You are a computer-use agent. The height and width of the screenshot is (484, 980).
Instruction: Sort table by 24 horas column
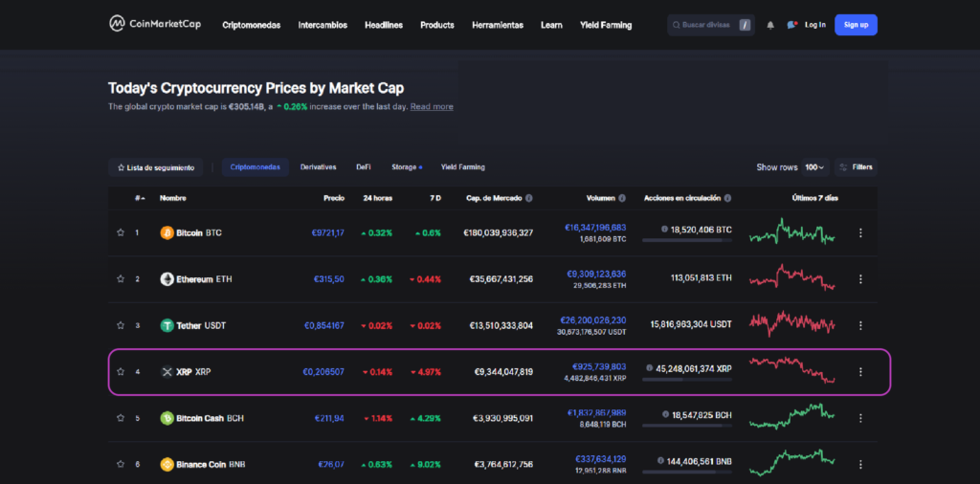tap(377, 198)
